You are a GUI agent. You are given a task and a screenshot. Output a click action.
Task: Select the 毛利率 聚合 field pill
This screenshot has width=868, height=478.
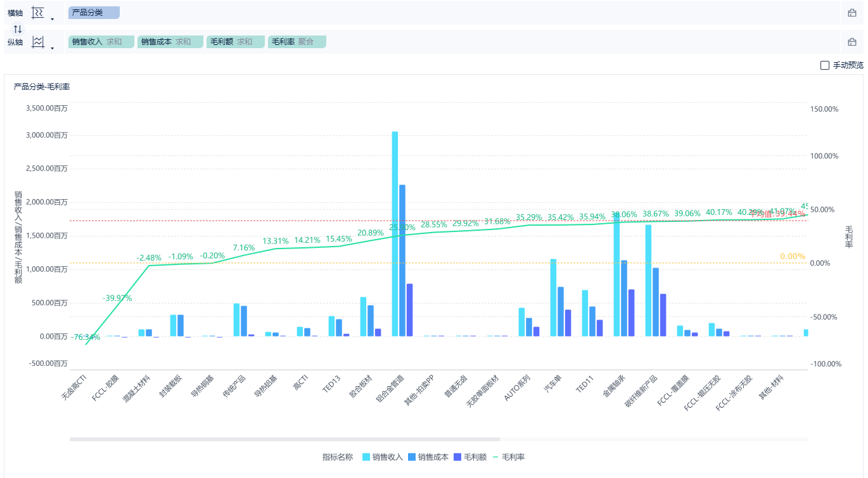coord(297,42)
